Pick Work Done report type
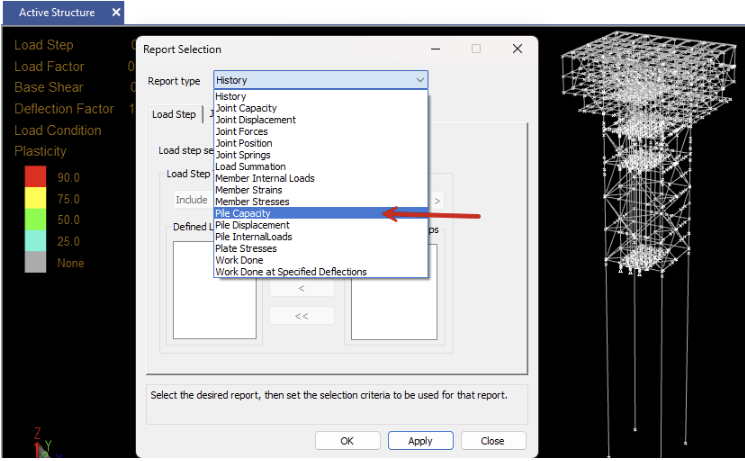This screenshot has height=461, width=745. click(x=321, y=260)
